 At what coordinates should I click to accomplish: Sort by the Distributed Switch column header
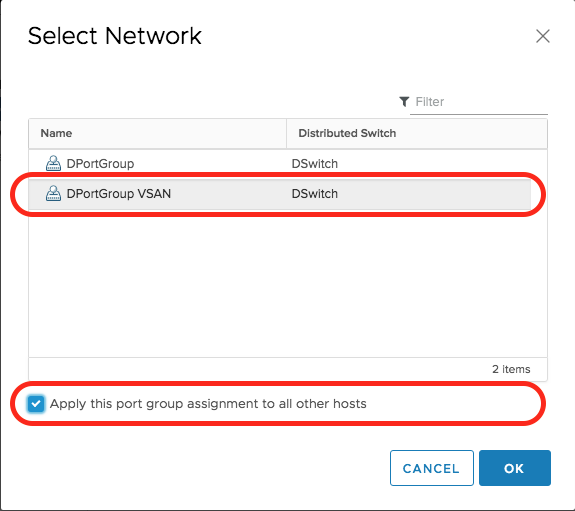[x=347, y=133]
